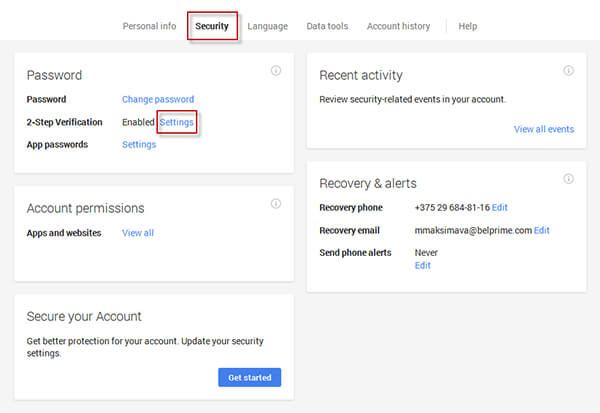The image size is (600, 413).
Task: Open the Help tab
Action: 468,26
